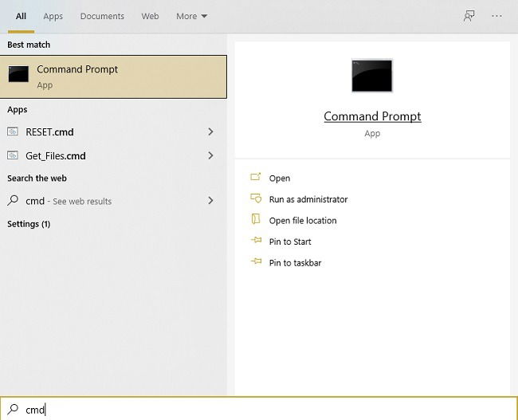The width and height of the screenshot is (518, 420).
Task: Click the RESET.cmd file icon
Action: point(13,131)
